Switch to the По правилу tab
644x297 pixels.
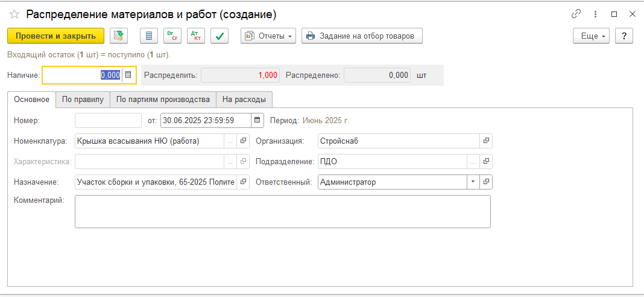click(x=83, y=100)
